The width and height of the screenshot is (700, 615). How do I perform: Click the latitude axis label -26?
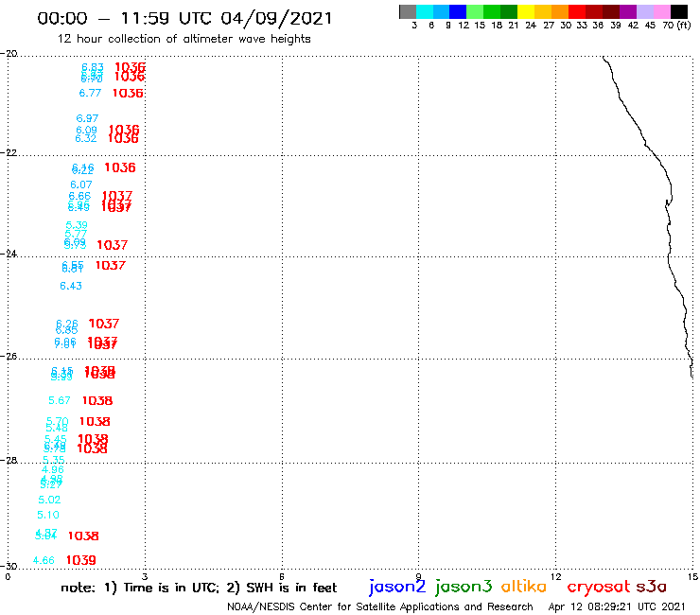[x=9, y=357]
